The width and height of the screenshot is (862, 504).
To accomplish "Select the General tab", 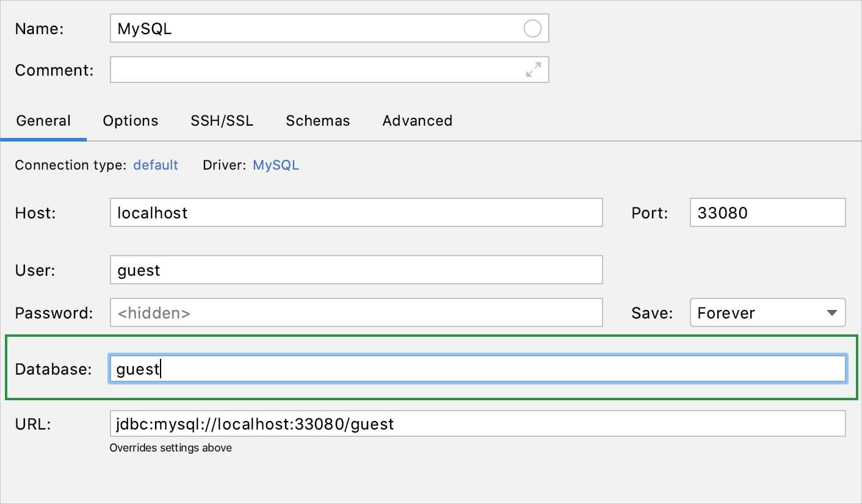I will 43,120.
